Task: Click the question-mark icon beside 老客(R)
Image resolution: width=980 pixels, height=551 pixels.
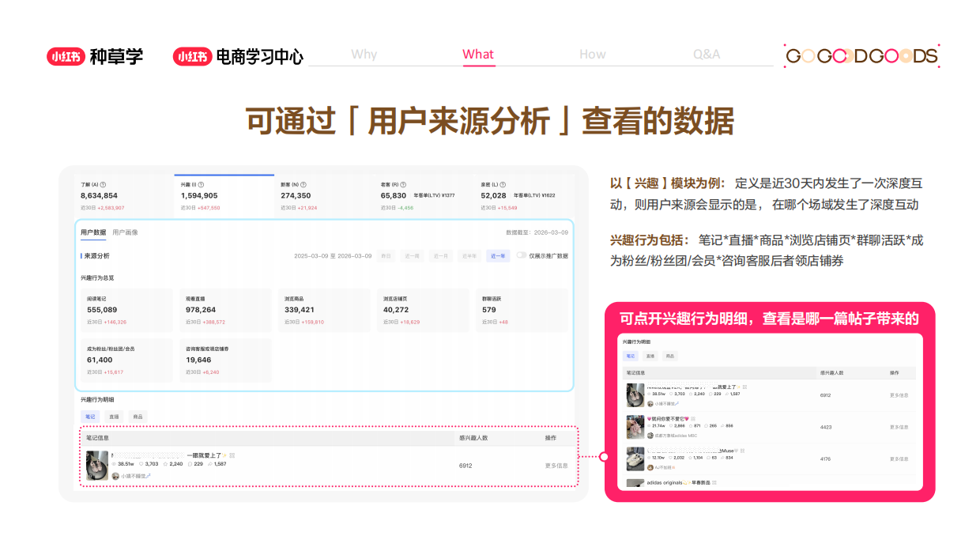Action: point(401,183)
